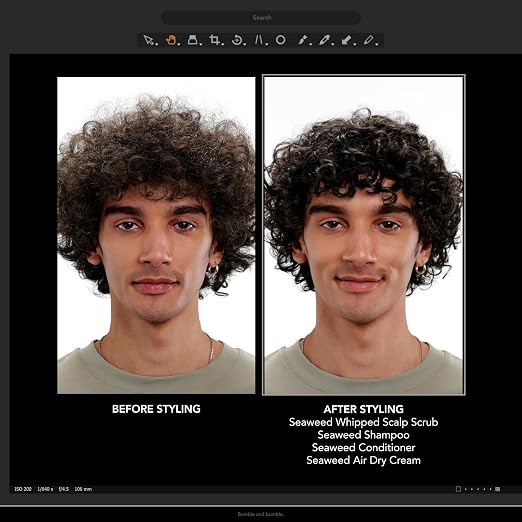
Task: Click the 106 mm focal length
Action: [83, 489]
